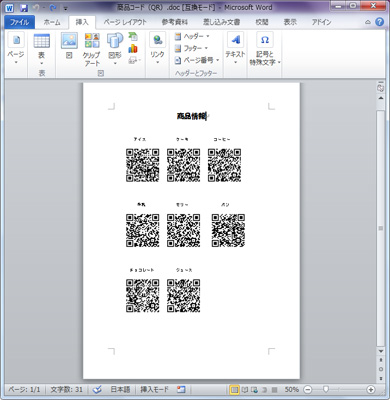The height and width of the screenshot is (400, 390).
Task: Switch to Print Layout view
Action: point(234,389)
